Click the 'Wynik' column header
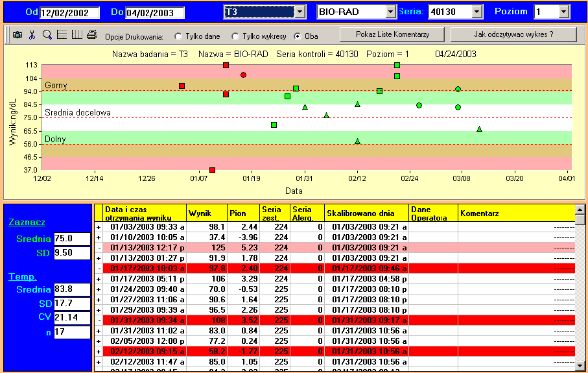This screenshot has width=588, height=373. pos(206,213)
